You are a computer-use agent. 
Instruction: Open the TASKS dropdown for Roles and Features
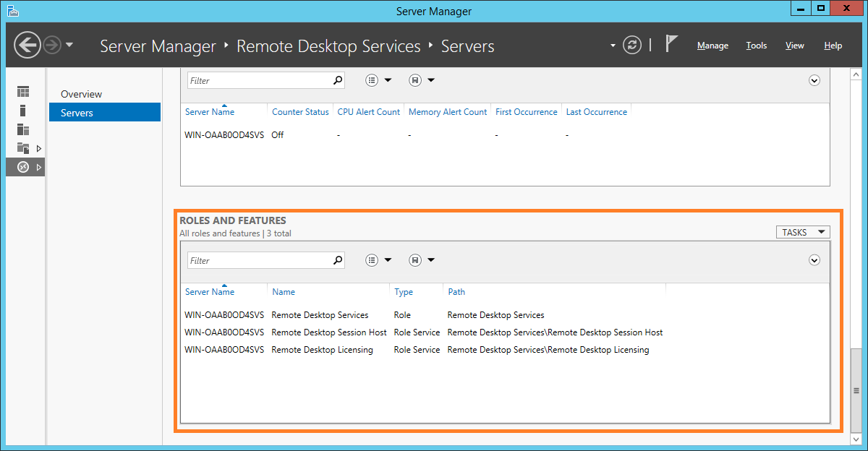click(x=803, y=232)
